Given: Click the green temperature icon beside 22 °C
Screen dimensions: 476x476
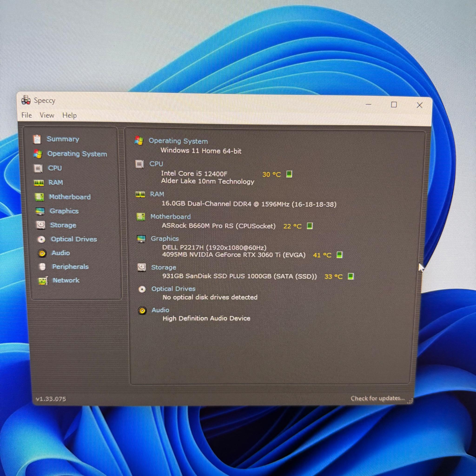Looking at the screenshot, I should point(310,226).
